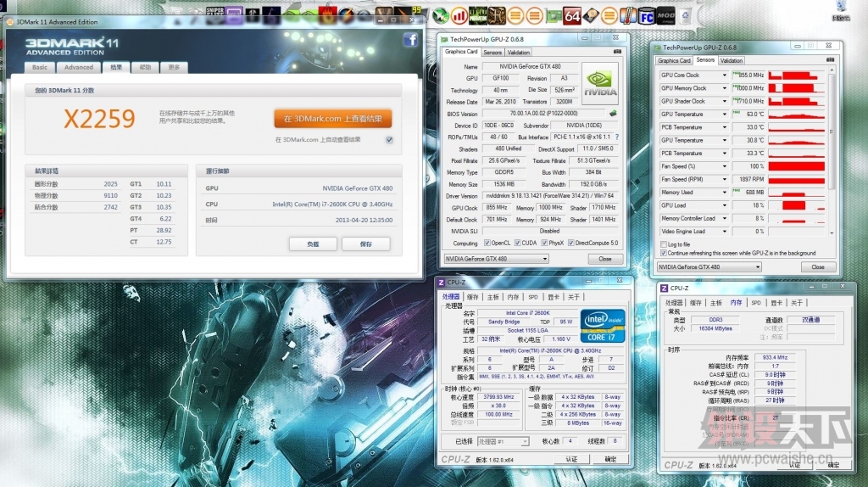Click the 保存 save button in 3DMark

click(365, 243)
